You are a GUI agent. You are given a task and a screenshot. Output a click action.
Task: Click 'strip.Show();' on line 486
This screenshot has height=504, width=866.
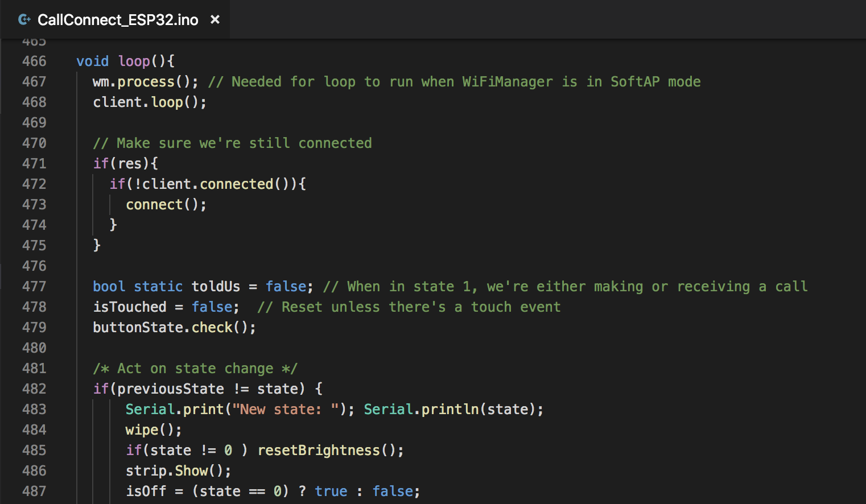[179, 471]
